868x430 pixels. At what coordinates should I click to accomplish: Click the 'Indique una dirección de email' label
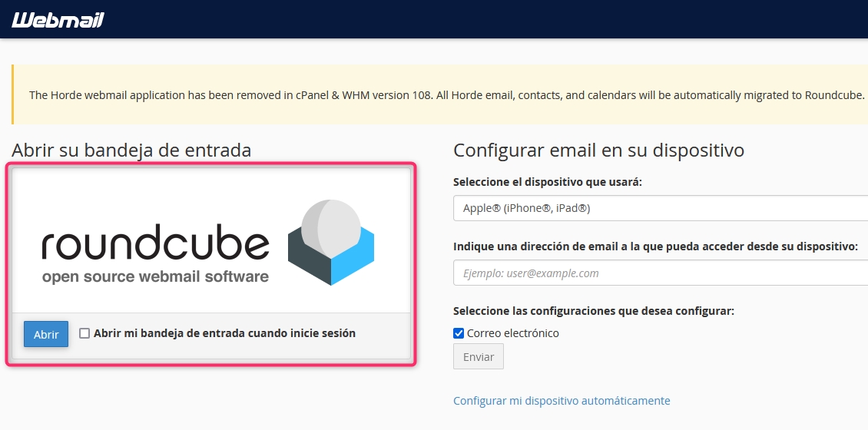pos(655,246)
